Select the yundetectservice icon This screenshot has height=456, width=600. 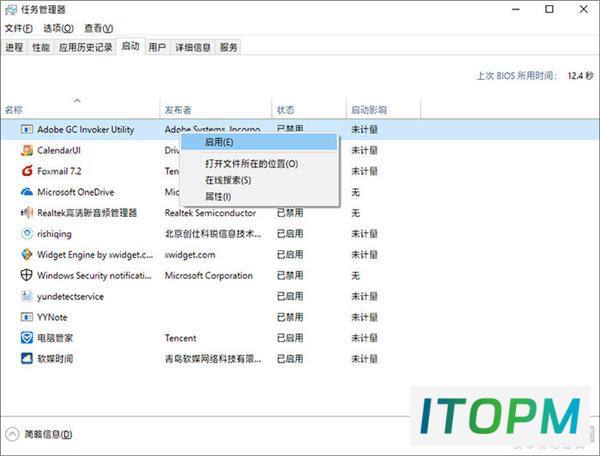[x=26, y=296]
